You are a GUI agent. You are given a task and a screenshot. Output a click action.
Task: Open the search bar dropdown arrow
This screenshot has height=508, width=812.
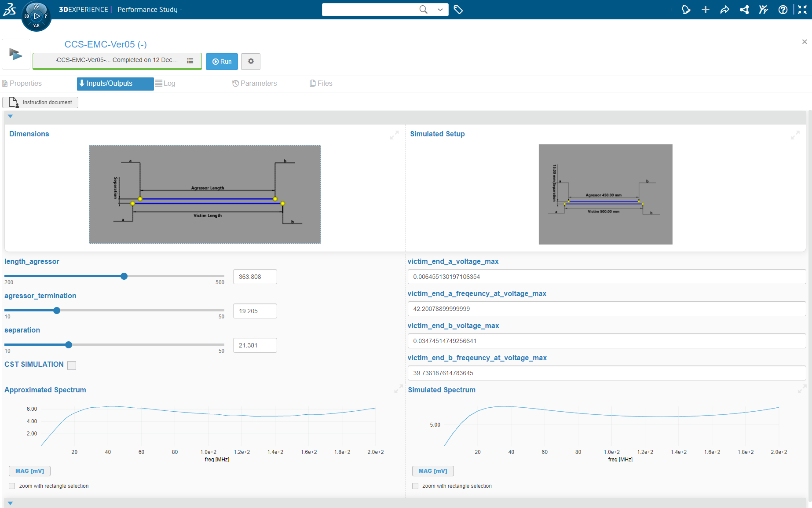tap(440, 9)
